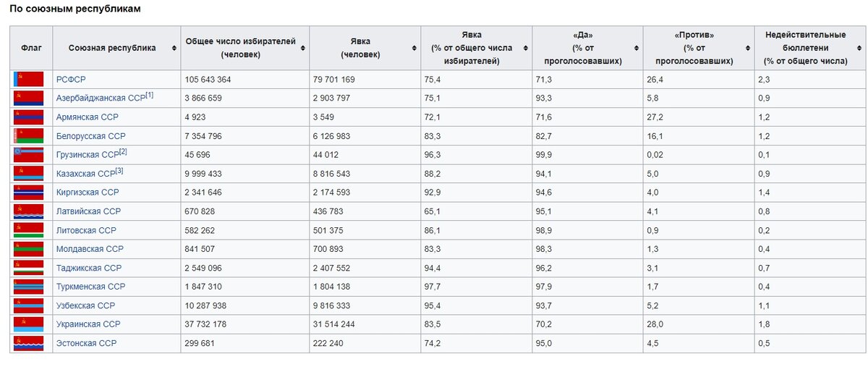The image size is (868, 367).
Task: Click the Turkmen SSR flag icon
Action: click(29, 287)
